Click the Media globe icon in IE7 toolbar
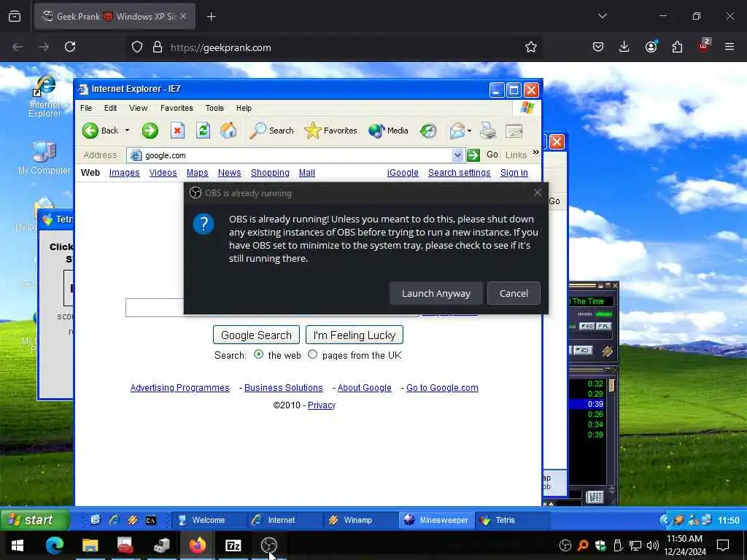Image resolution: width=747 pixels, height=560 pixels. click(x=376, y=131)
